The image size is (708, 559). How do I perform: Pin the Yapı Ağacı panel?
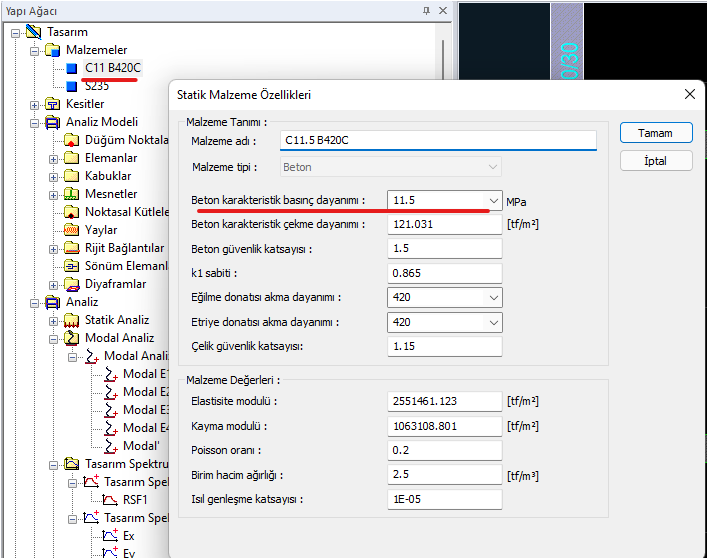tap(427, 10)
